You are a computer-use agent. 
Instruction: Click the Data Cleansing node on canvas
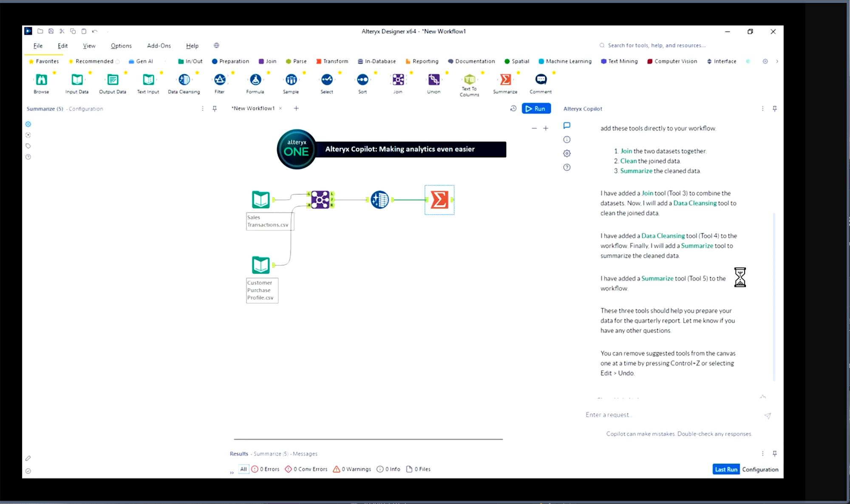point(380,199)
